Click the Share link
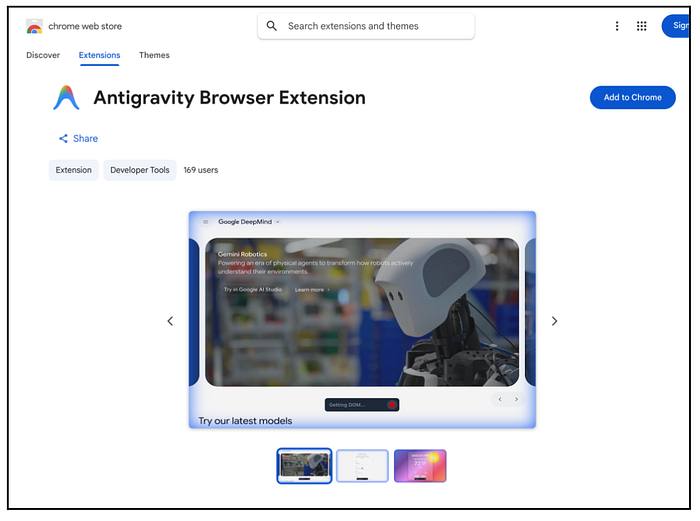This screenshot has width=700, height=521. point(79,138)
